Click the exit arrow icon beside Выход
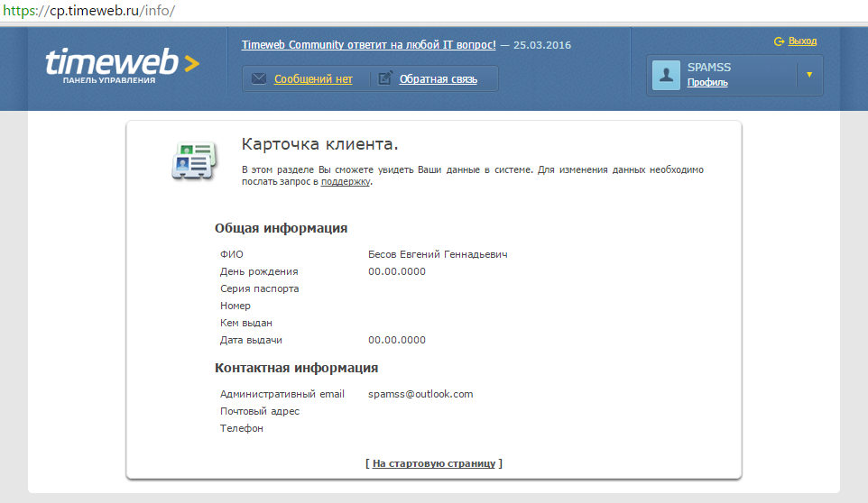The width and height of the screenshot is (868, 503). [780, 41]
